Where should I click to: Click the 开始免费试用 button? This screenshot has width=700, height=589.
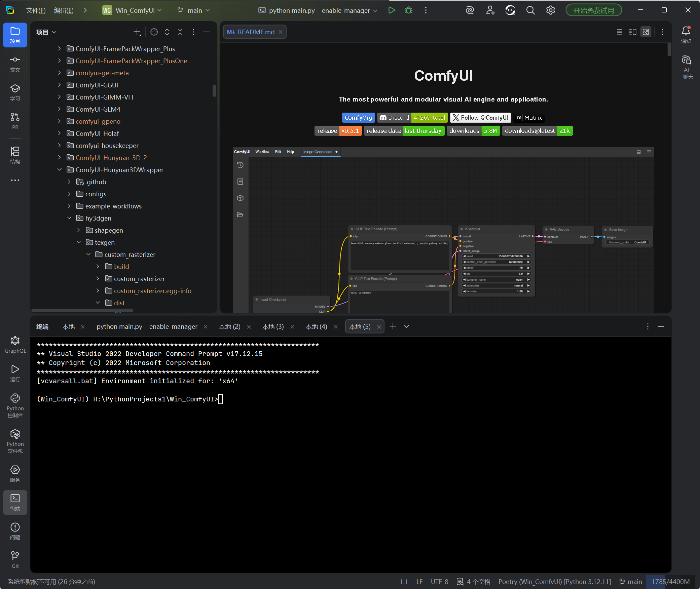coord(593,10)
